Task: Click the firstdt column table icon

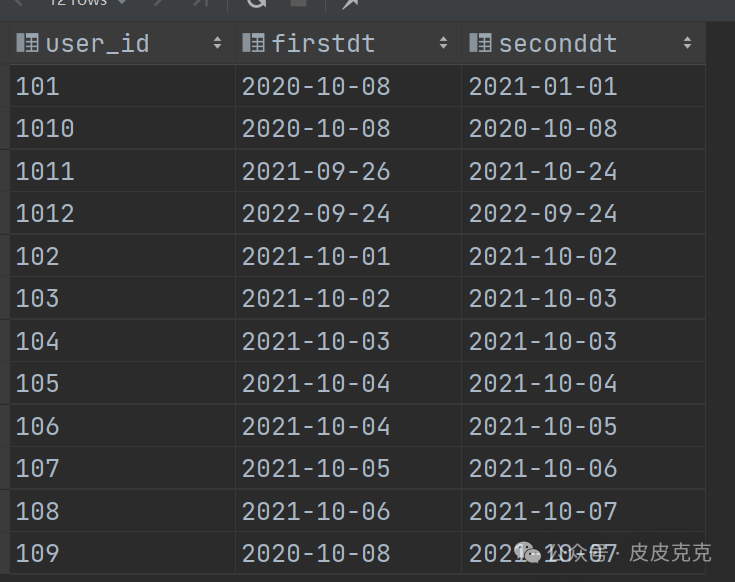Action: [x=253, y=43]
